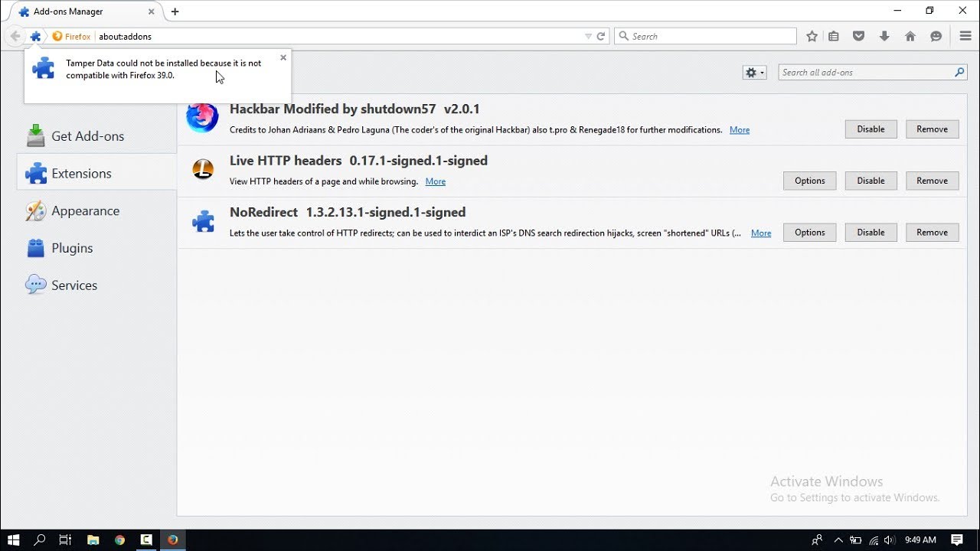Open File Explorer from the taskbar
The image size is (980, 551).
tap(93, 540)
